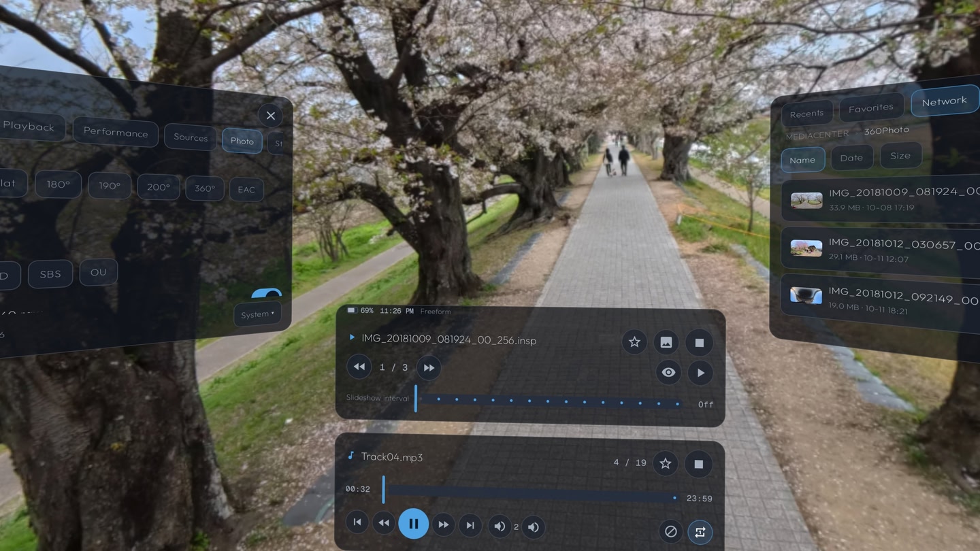Choose the 180° projection
The width and height of the screenshot is (980, 551).
[x=59, y=184]
